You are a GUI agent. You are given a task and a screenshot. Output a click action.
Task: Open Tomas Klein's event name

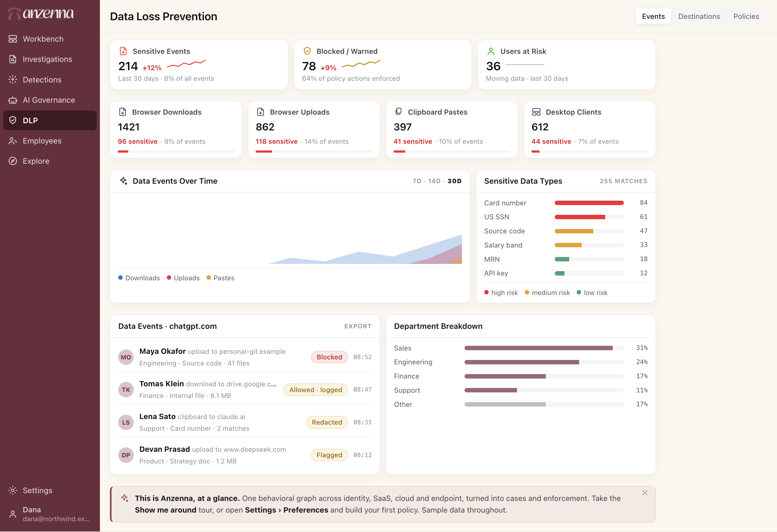162,384
